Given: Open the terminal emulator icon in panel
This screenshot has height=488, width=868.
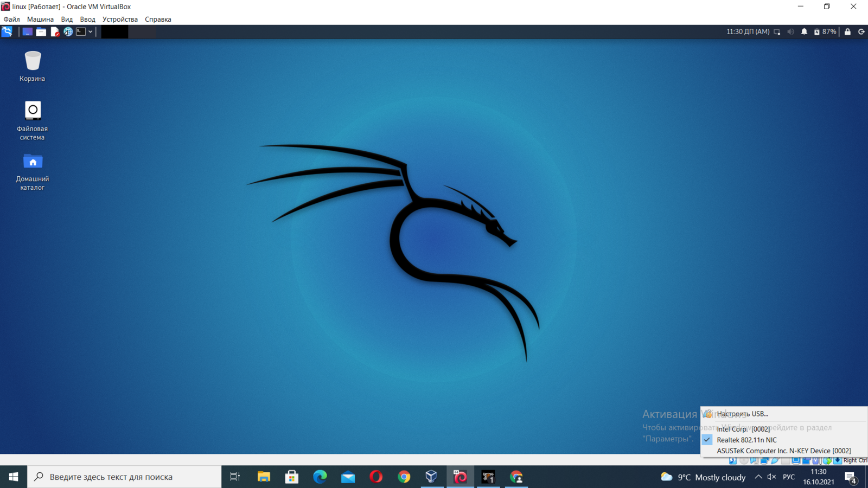Looking at the screenshot, I should pyautogui.click(x=81, y=31).
